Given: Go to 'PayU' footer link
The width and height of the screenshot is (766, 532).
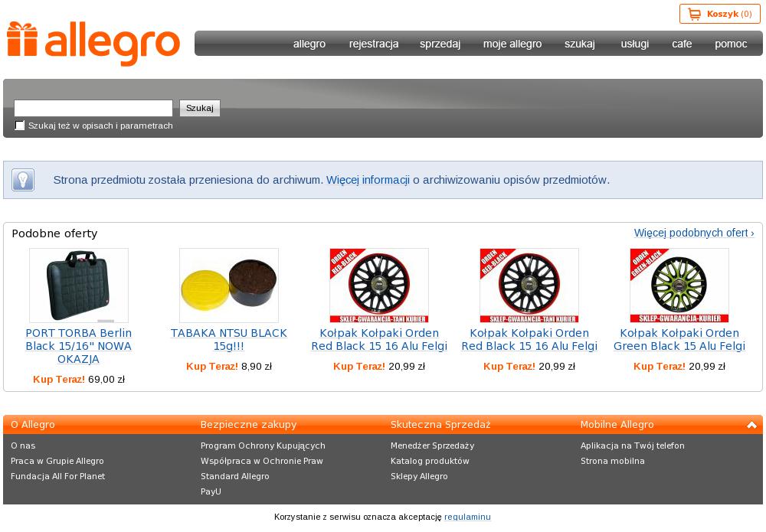Looking at the screenshot, I should [211, 491].
